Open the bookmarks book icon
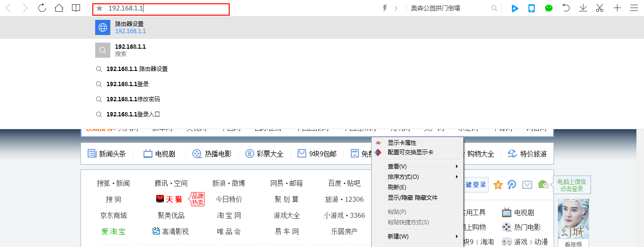Viewport: 644px width, 247px height. (x=76, y=8)
